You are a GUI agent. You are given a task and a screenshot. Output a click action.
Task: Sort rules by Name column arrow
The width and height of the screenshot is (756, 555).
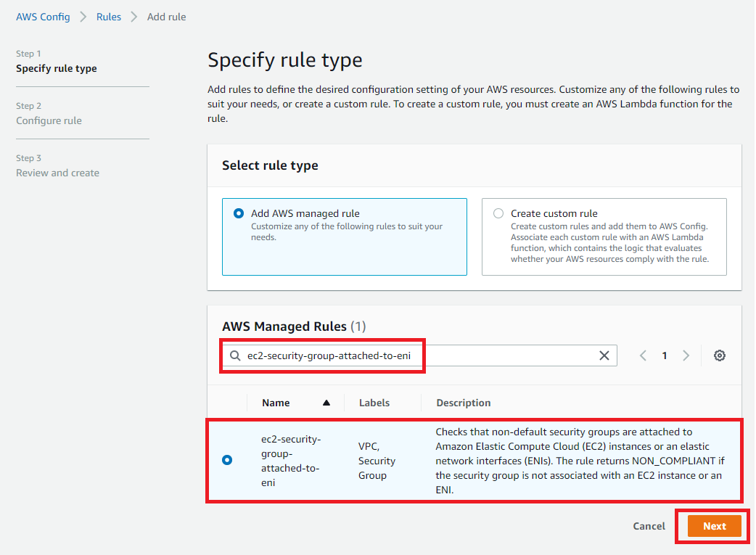(x=326, y=403)
